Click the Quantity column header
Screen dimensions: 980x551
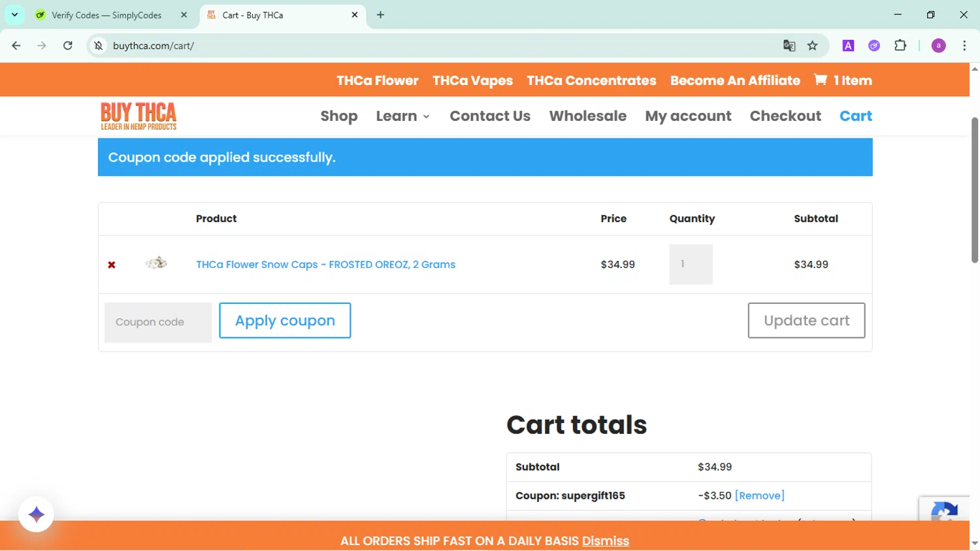point(692,219)
